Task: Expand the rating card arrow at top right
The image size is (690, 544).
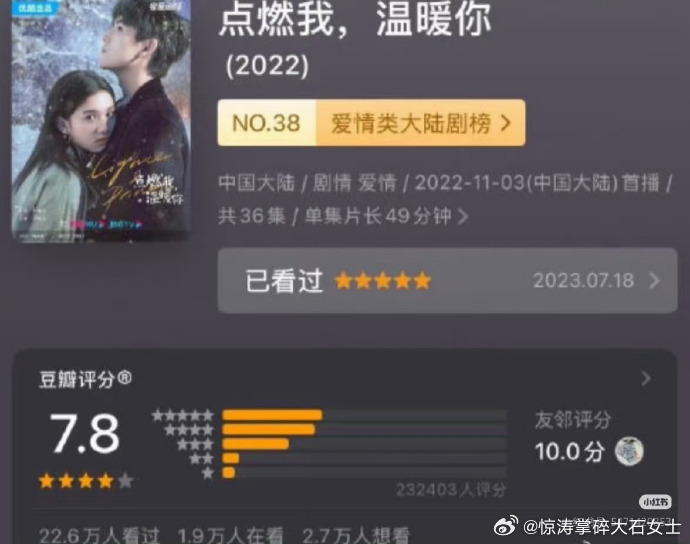Action: (x=646, y=378)
